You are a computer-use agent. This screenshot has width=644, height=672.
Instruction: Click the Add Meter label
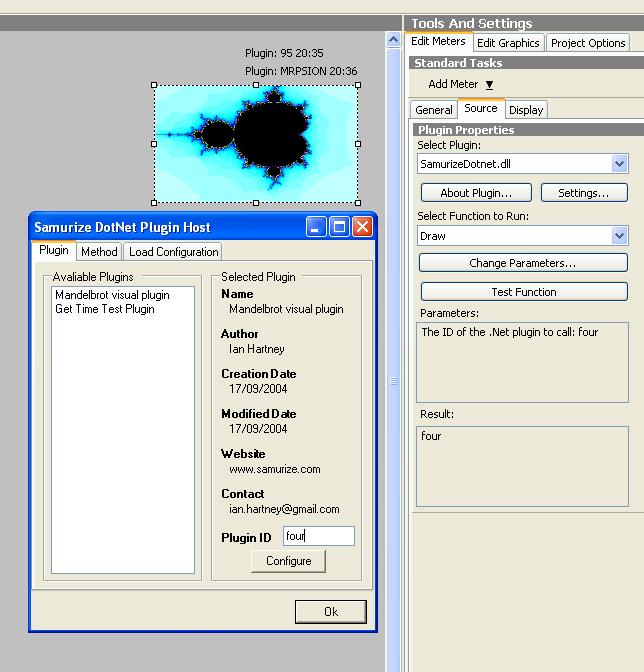point(453,84)
